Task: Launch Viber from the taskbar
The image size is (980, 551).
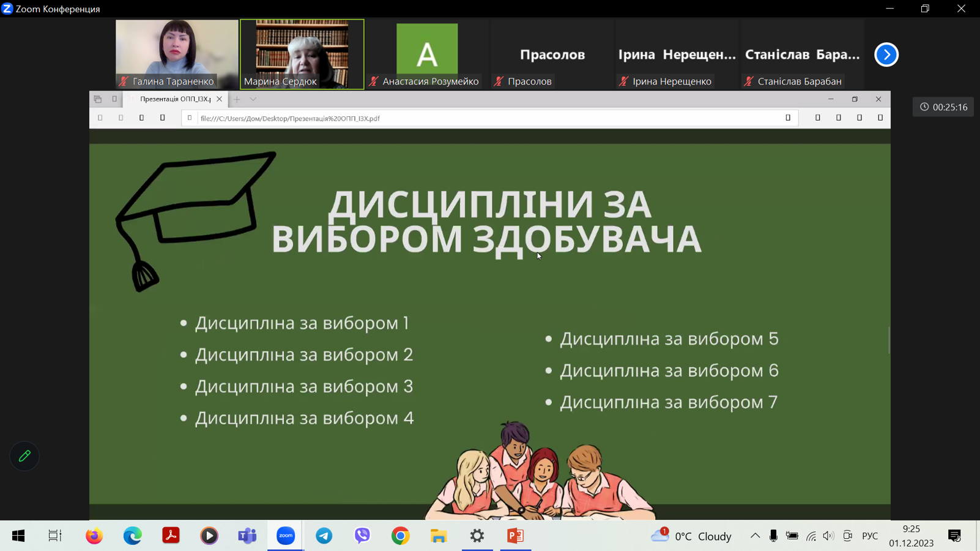Action: tap(362, 536)
